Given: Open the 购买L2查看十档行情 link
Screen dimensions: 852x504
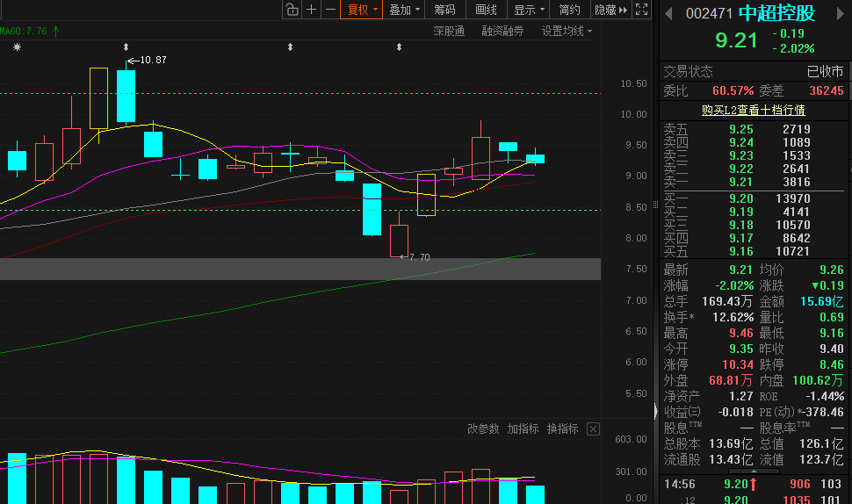Looking at the screenshot, I should (x=753, y=111).
